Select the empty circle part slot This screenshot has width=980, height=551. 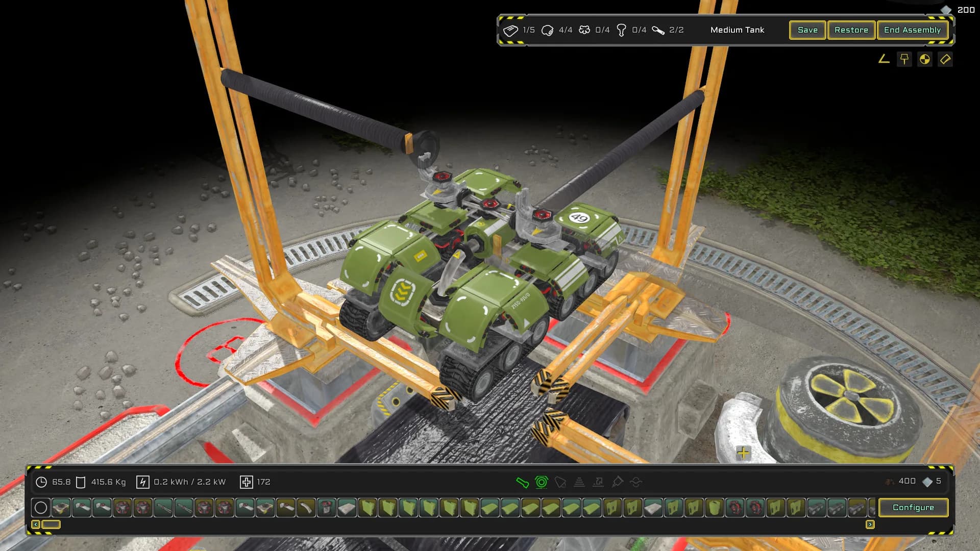coord(41,508)
